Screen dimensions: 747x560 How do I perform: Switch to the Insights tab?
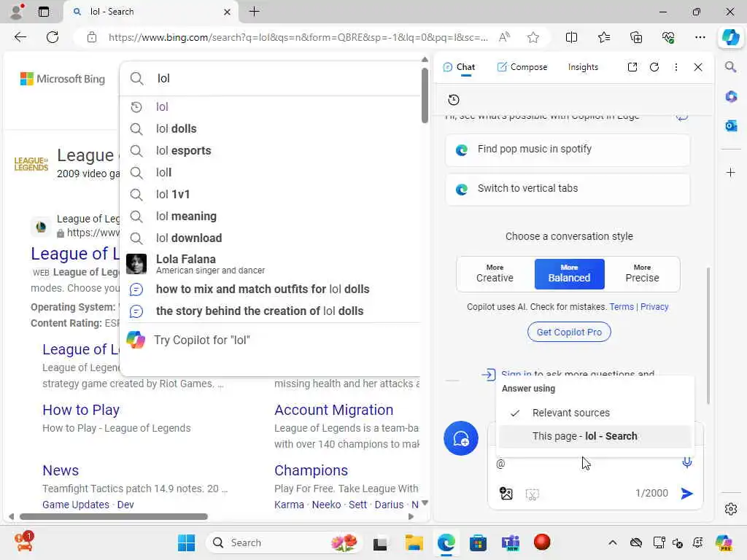pos(583,67)
